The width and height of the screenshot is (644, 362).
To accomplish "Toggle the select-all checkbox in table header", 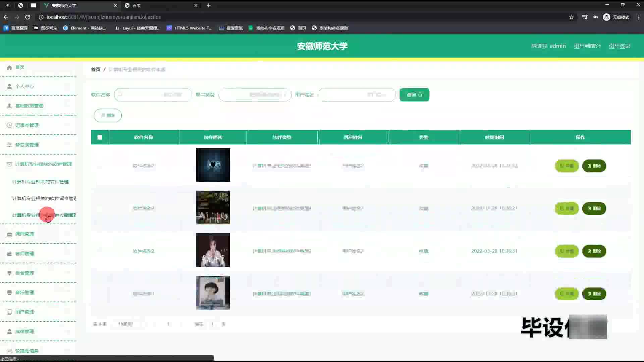I will (x=100, y=137).
